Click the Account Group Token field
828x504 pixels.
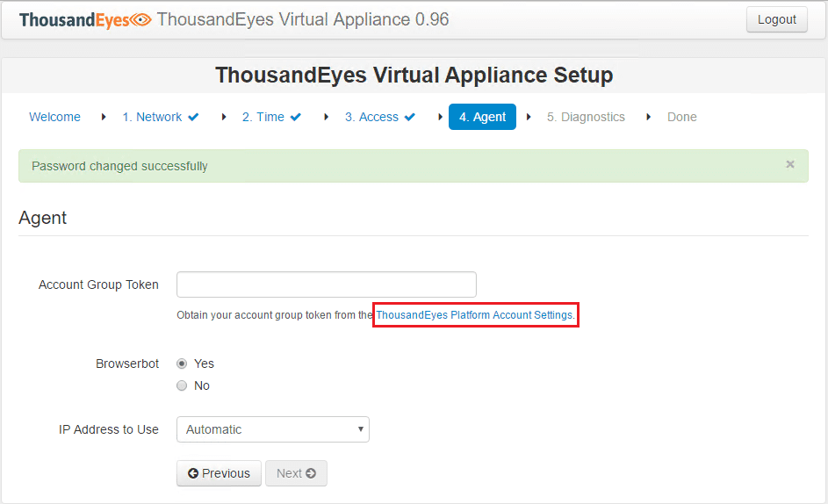[326, 284]
